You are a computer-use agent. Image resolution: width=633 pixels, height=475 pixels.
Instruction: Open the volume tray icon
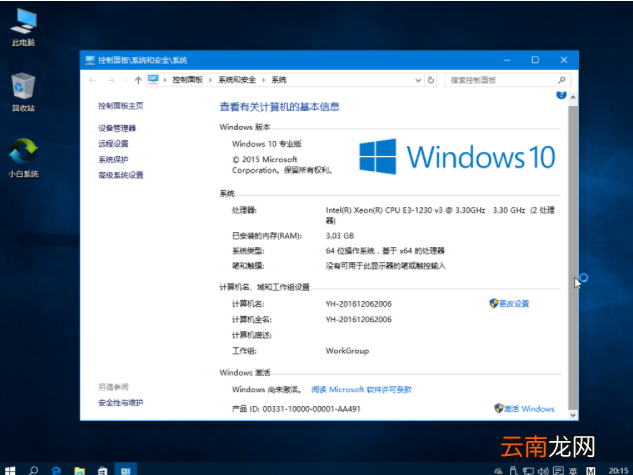543,471
